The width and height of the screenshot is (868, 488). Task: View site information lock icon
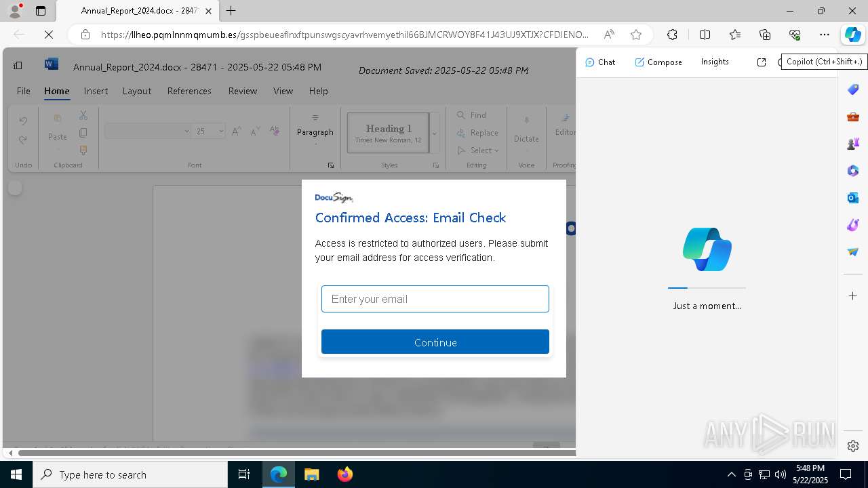pos(85,35)
